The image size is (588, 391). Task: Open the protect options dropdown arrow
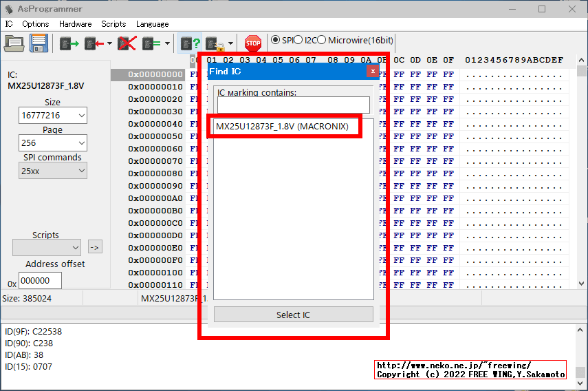pyautogui.click(x=230, y=43)
